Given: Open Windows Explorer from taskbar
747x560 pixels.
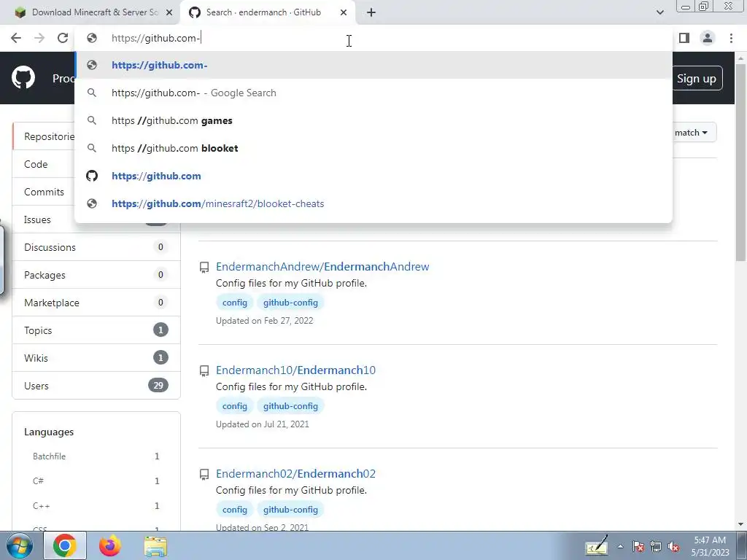Looking at the screenshot, I should click(x=155, y=546).
